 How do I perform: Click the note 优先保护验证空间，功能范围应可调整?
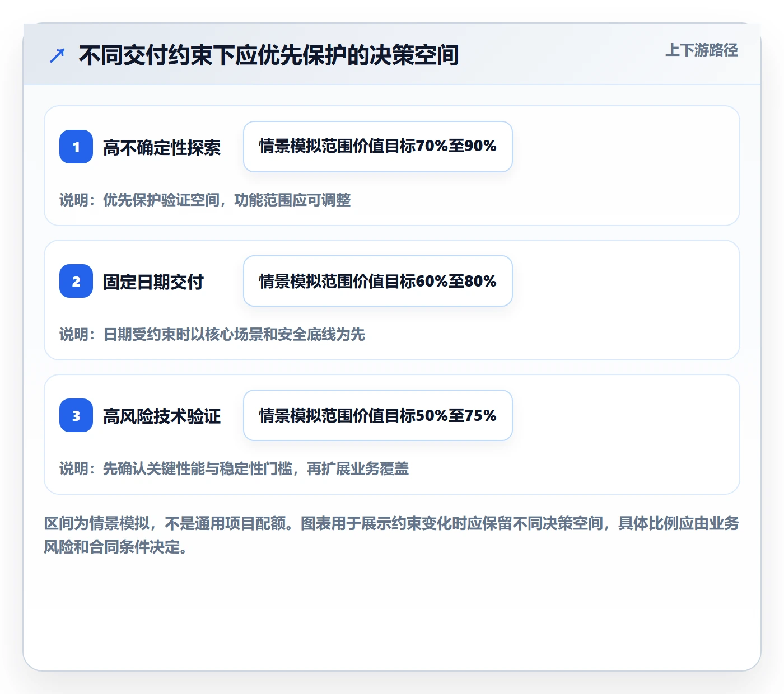[227, 200]
